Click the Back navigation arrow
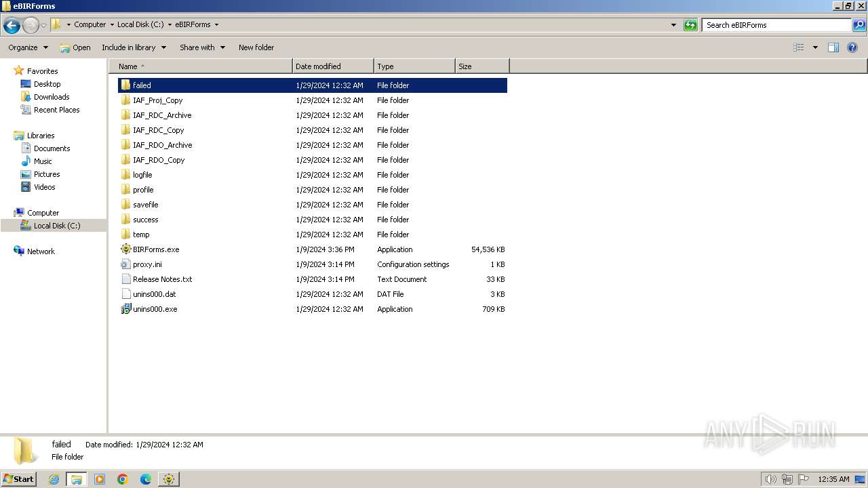This screenshot has height=488, width=868. [x=12, y=25]
